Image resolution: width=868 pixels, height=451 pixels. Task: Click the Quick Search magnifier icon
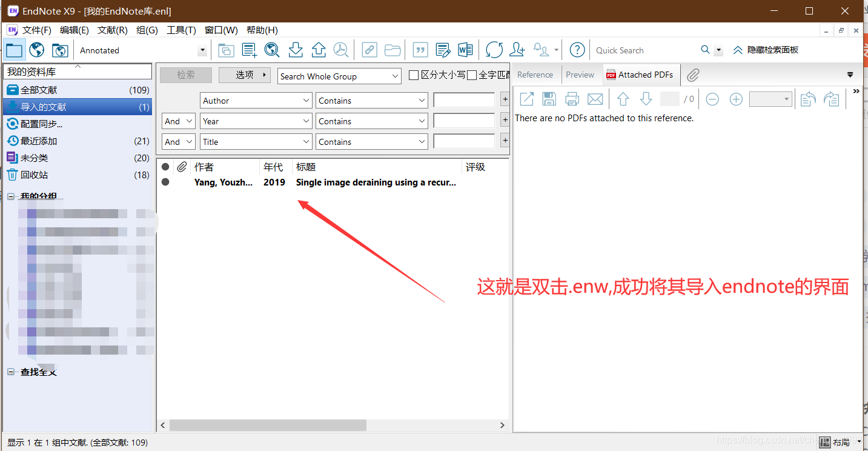point(705,50)
